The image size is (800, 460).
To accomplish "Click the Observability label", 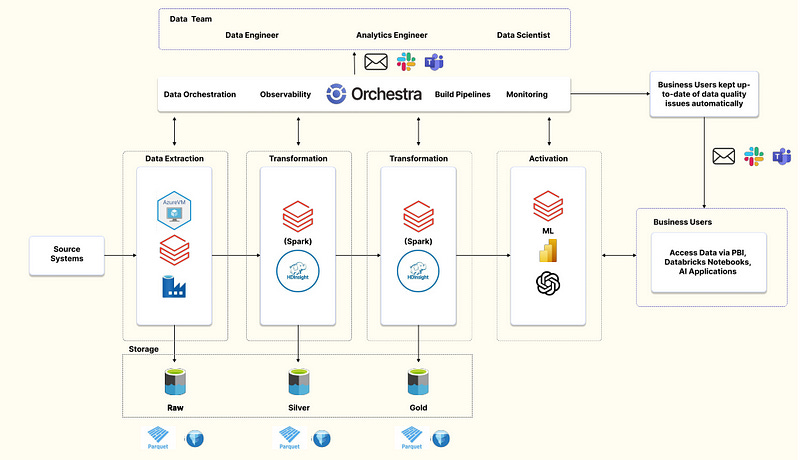I will tap(285, 94).
